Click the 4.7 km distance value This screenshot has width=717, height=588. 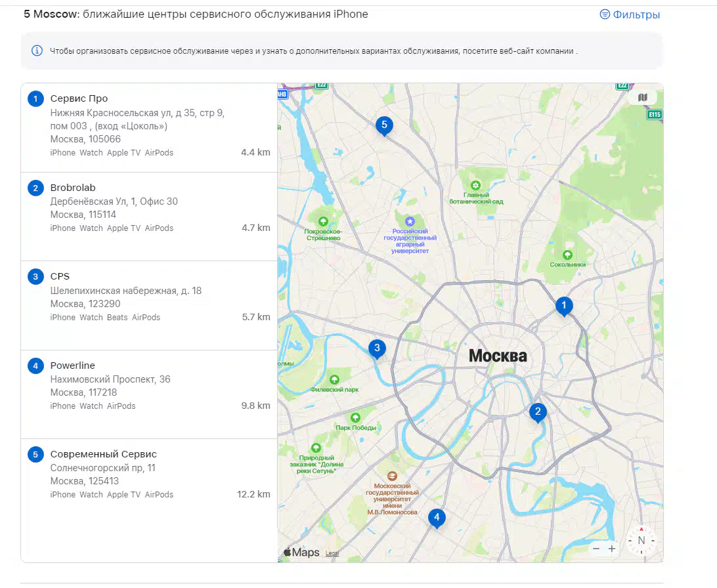[256, 228]
